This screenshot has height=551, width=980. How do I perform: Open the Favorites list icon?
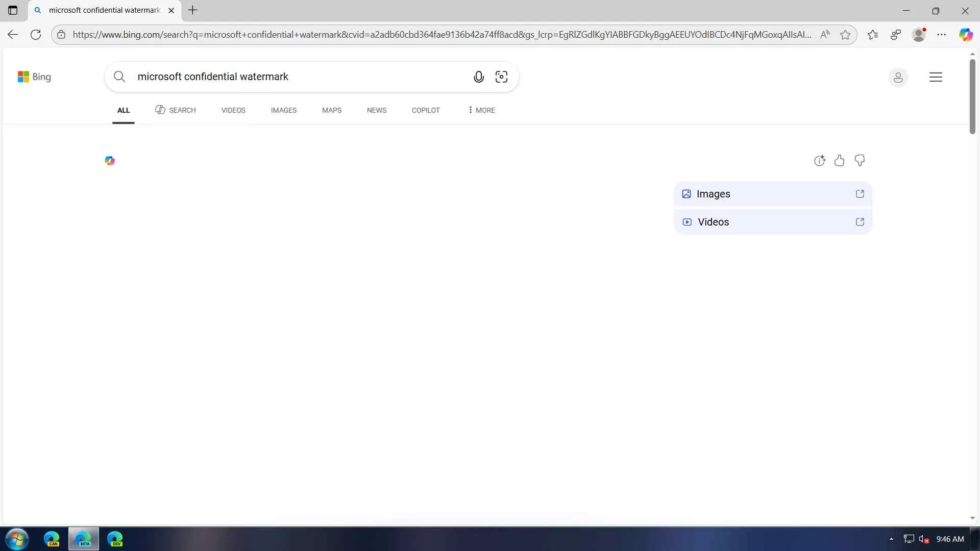[x=873, y=35]
